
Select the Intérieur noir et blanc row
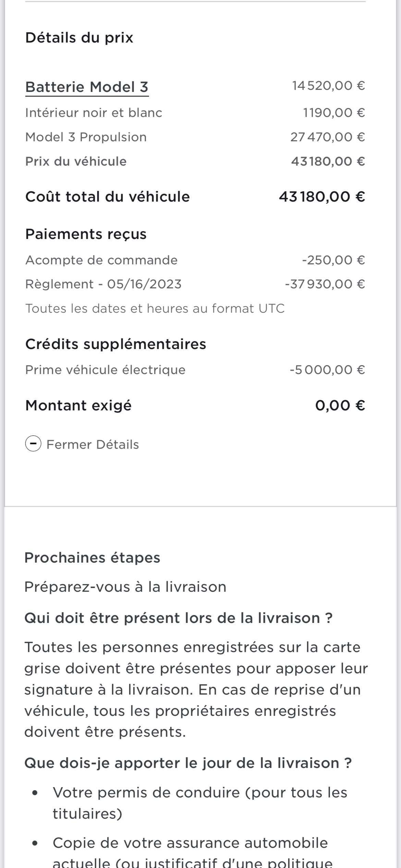pyautogui.click(x=94, y=113)
